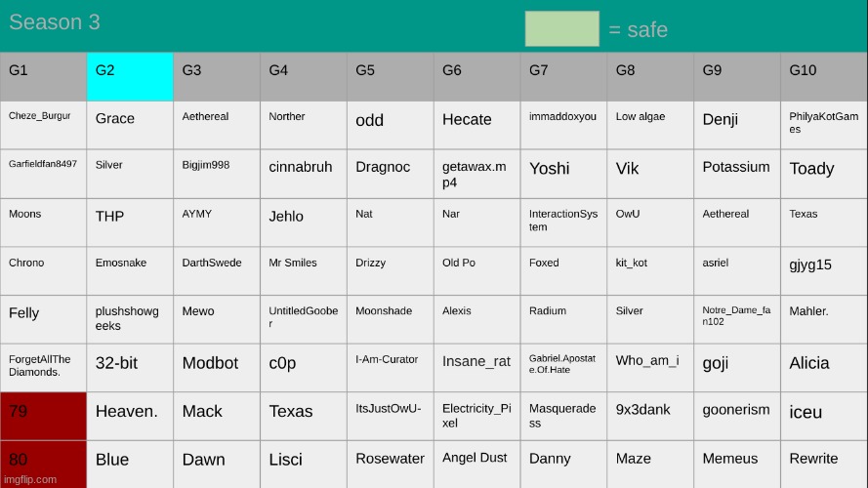Click the green safe color swatch
The height and width of the screenshot is (488, 868).
coord(561,28)
